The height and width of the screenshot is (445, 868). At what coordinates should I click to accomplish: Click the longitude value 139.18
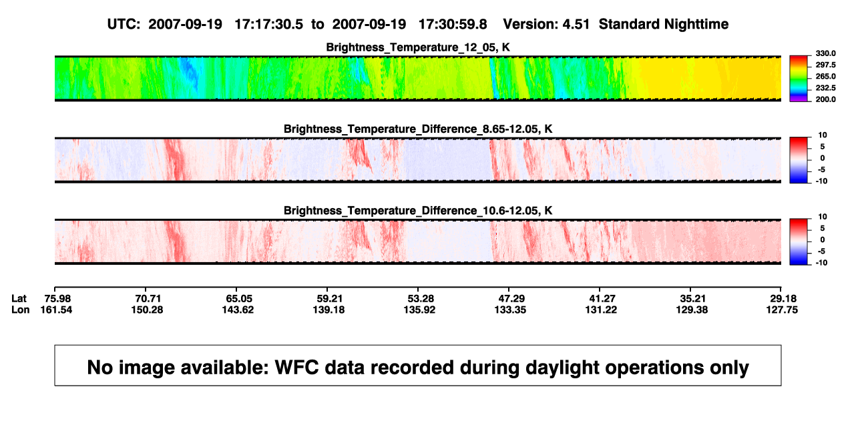pyautogui.click(x=330, y=310)
